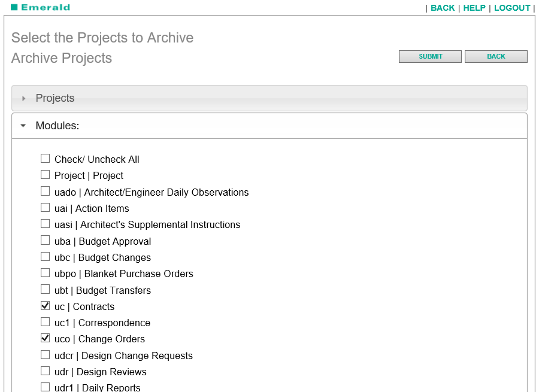539x392 pixels.
Task: Select the udcr Design Change Requests checkbox
Action: coord(46,354)
